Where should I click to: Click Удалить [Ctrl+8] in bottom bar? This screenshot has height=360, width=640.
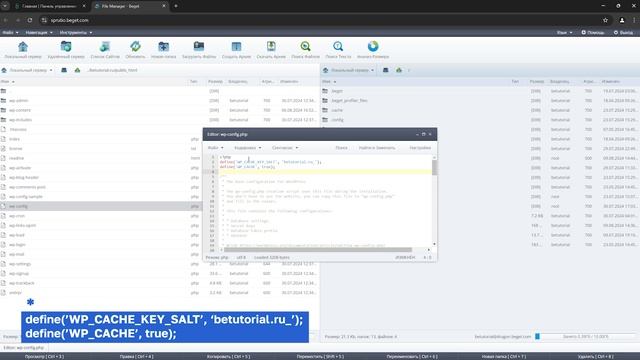point(596,356)
